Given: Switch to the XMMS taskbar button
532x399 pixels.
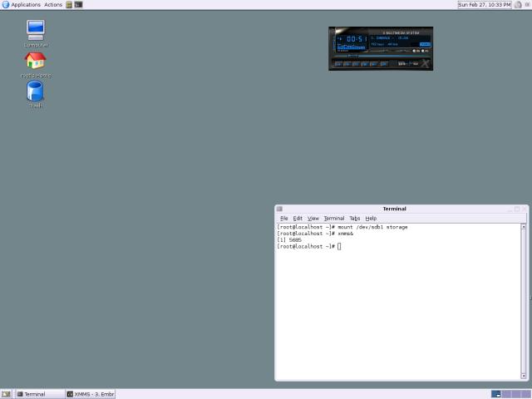Looking at the screenshot, I should (x=91, y=394).
